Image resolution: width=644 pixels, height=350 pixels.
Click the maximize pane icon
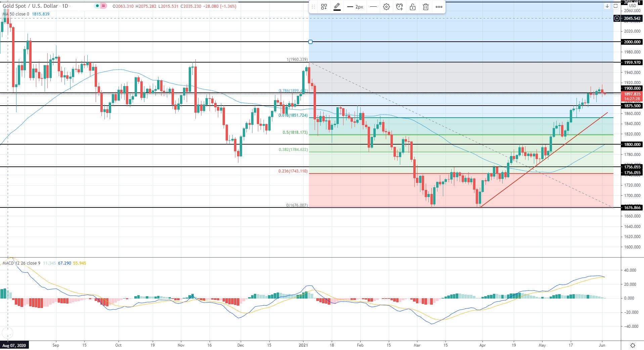(x=615, y=6)
